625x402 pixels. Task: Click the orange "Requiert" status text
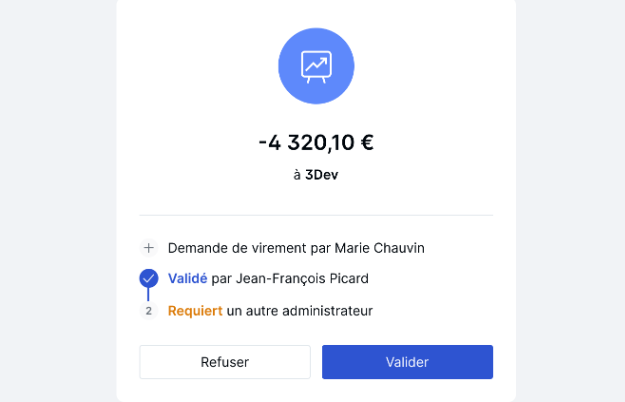pos(195,311)
